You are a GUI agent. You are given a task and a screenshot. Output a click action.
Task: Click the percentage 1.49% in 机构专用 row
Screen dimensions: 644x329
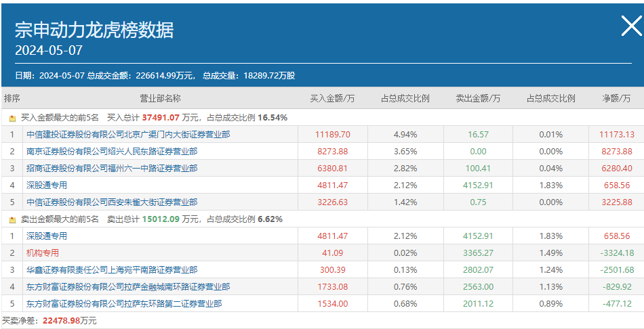coord(551,253)
